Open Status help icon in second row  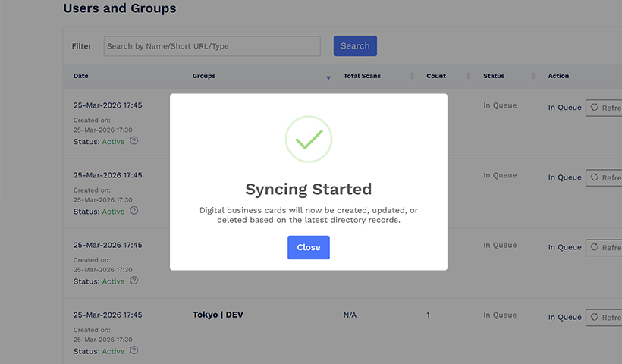tap(134, 211)
